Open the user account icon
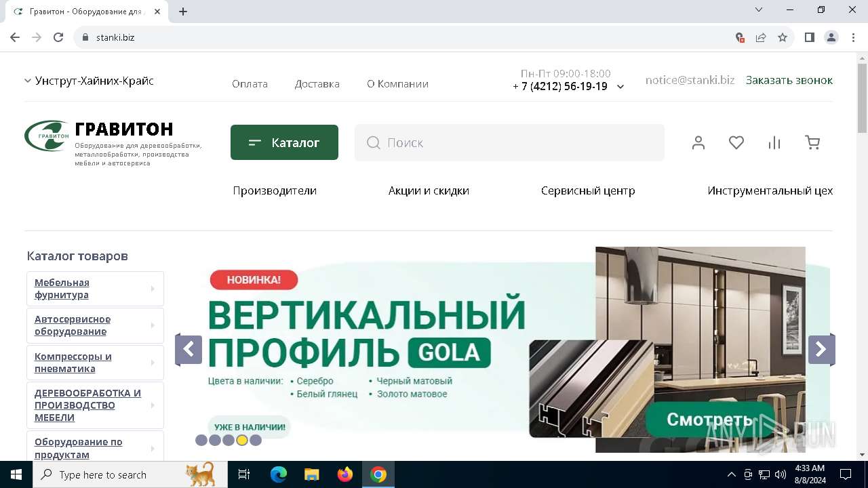The width and height of the screenshot is (868, 488). [x=698, y=142]
